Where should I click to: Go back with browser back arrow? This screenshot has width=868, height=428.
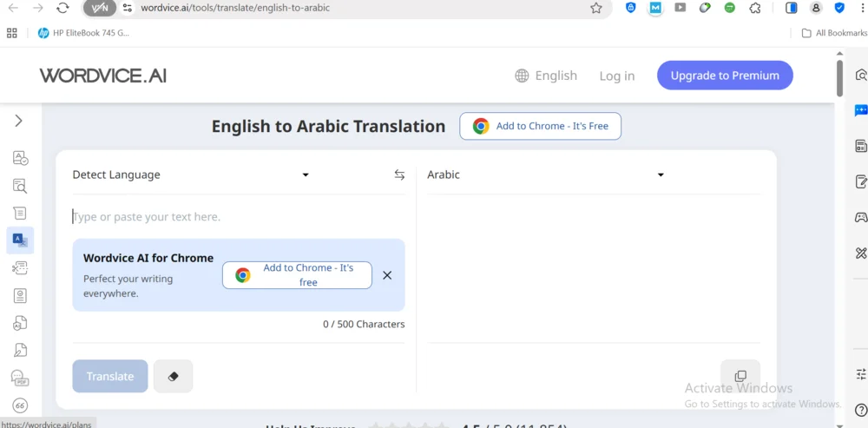[13, 8]
